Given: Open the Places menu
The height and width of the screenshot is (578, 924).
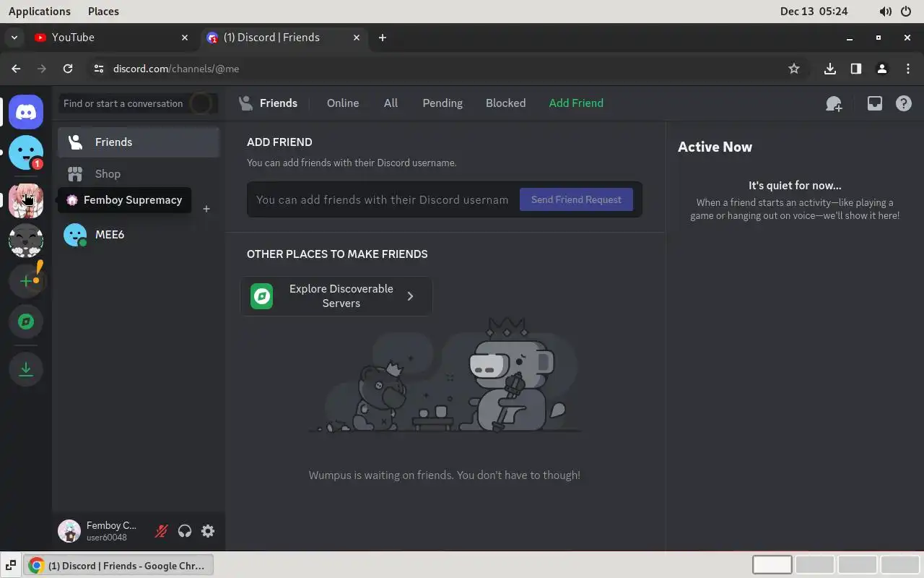Looking at the screenshot, I should [103, 12].
